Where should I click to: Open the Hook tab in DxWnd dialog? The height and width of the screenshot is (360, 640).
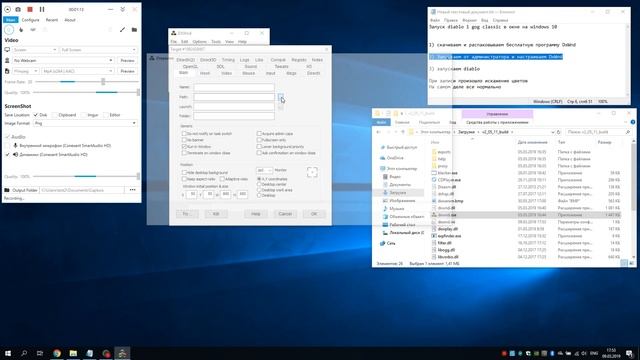click(x=205, y=73)
